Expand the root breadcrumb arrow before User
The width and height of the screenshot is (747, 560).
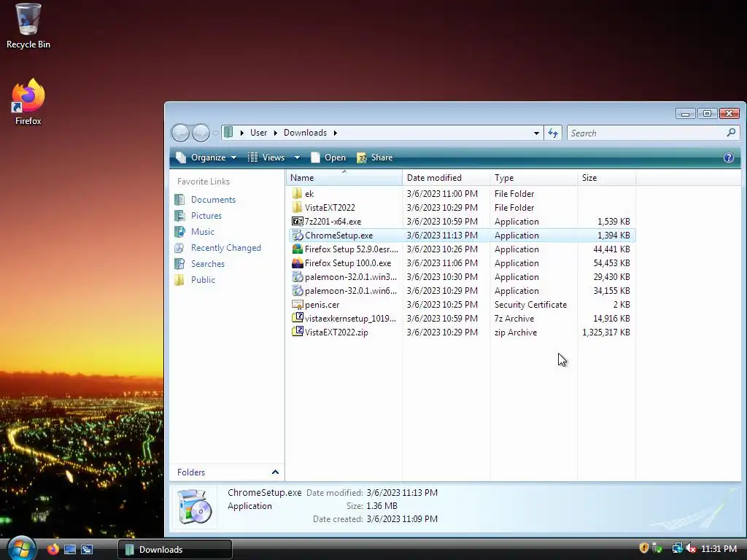[242, 133]
